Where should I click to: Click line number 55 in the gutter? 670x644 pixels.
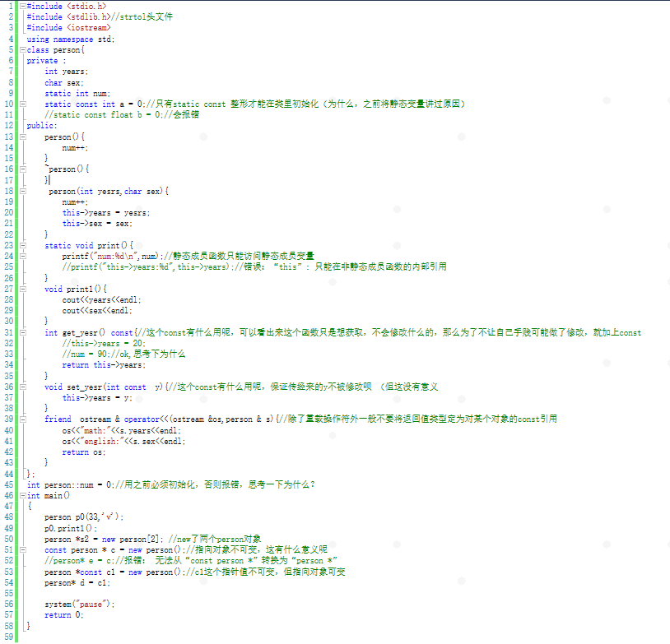pyautogui.click(x=9, y=594)
